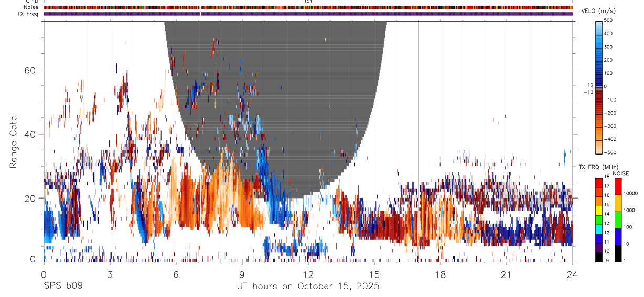Click the Noise strip above the plot
The image size is (644, 297).
click(x=308, y=8)
